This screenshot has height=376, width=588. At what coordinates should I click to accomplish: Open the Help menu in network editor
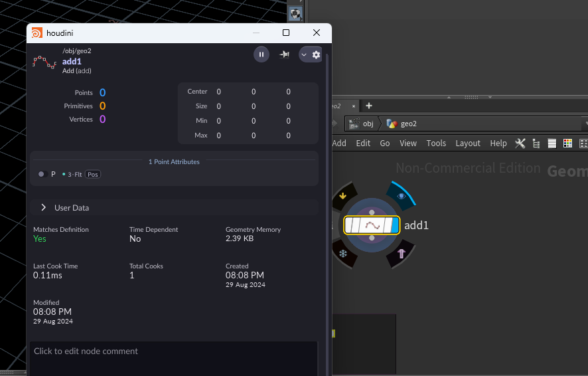498,143
